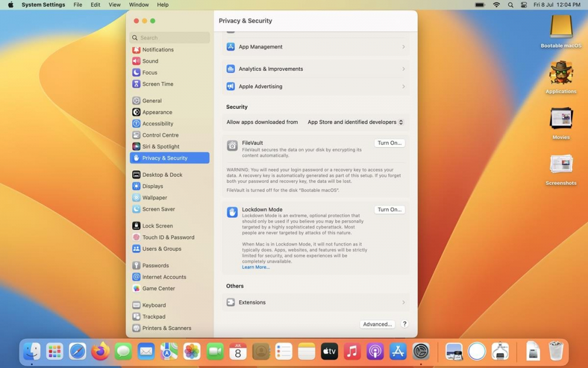Expand the App Management row
This screenshot has width=588, height=368.
(x=316, y=47)
